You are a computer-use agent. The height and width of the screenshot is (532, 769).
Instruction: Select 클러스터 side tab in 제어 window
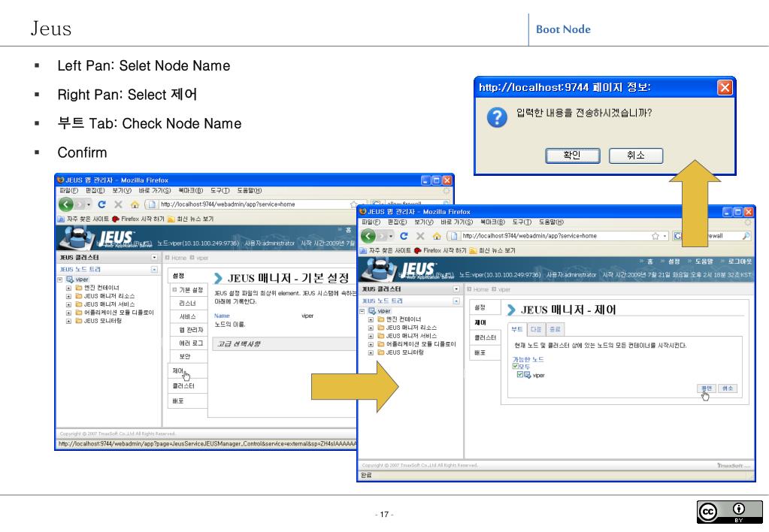(485, 338)
